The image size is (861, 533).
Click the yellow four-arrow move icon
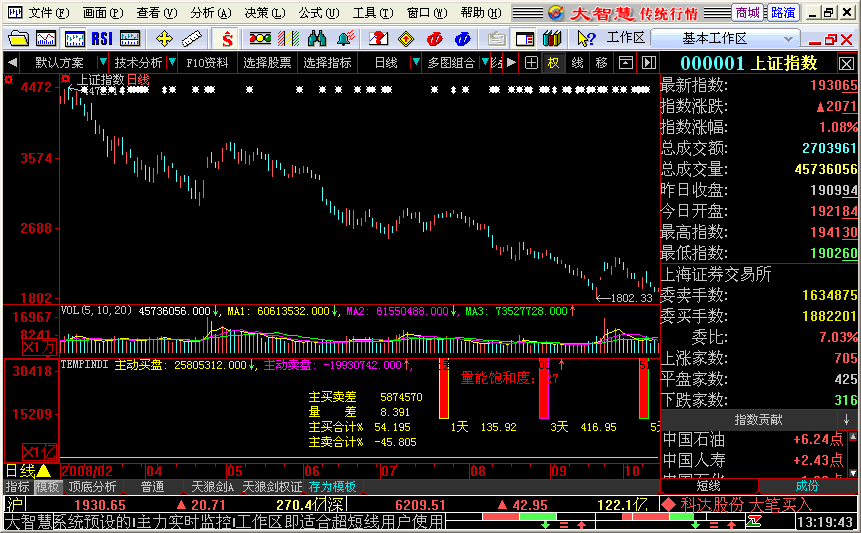point(164,38)
